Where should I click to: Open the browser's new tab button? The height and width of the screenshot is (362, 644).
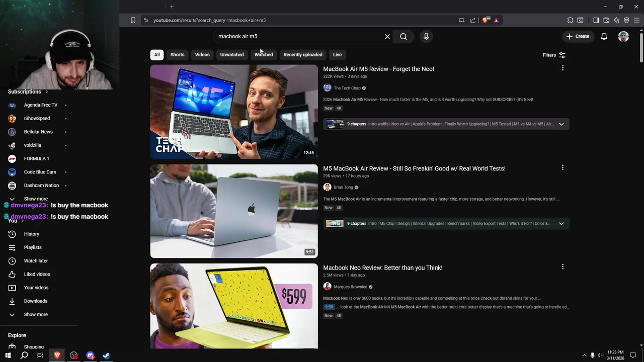click(172, 7)
